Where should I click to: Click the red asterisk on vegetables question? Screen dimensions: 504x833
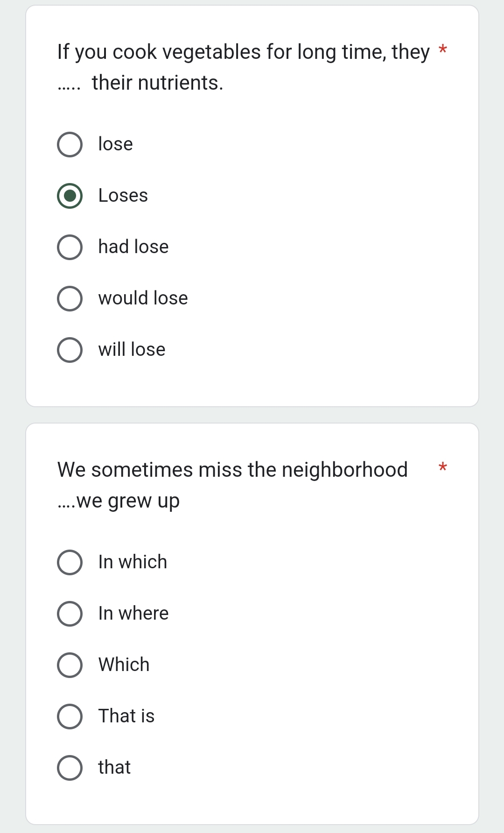[443, 49]
